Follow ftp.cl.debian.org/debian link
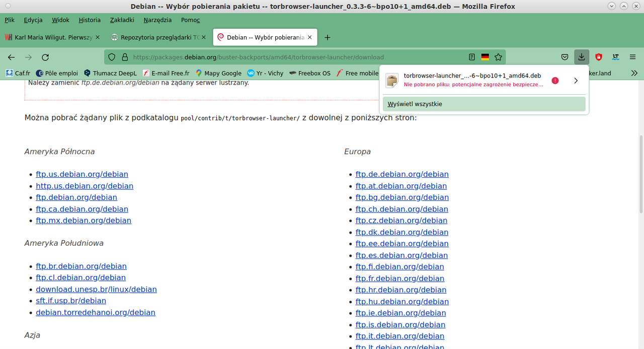Viewport: 644px width, 349px height. 80,277
